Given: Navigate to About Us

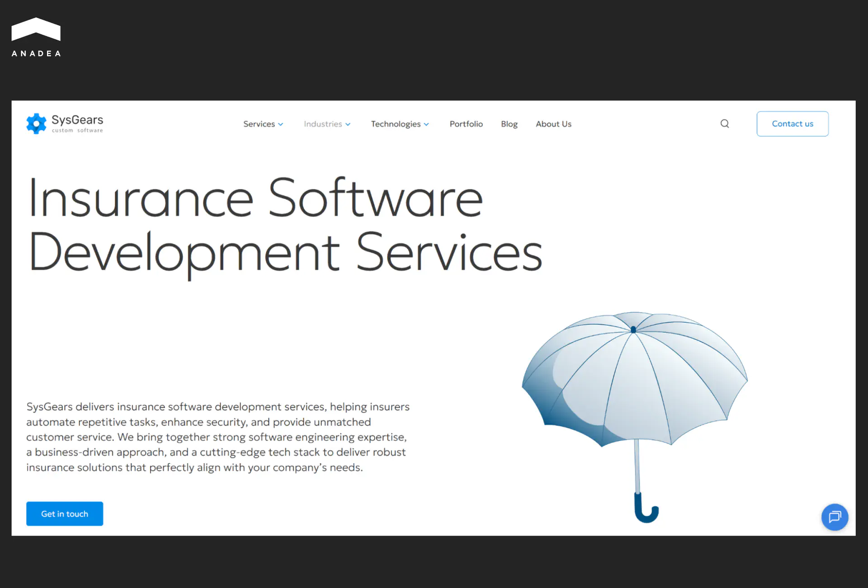Looking at the screenshot, I should (x=553, y=124).
